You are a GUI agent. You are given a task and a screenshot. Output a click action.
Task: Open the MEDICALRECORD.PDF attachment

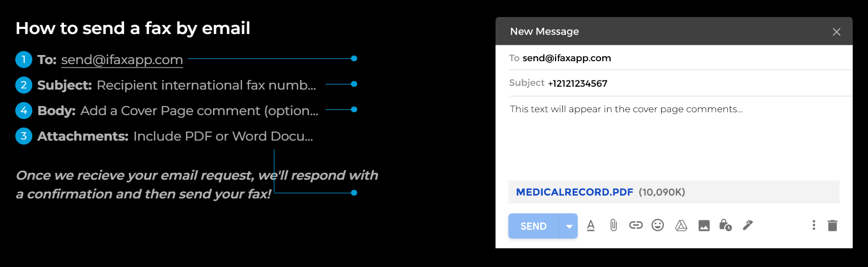(x=574, y=192)
